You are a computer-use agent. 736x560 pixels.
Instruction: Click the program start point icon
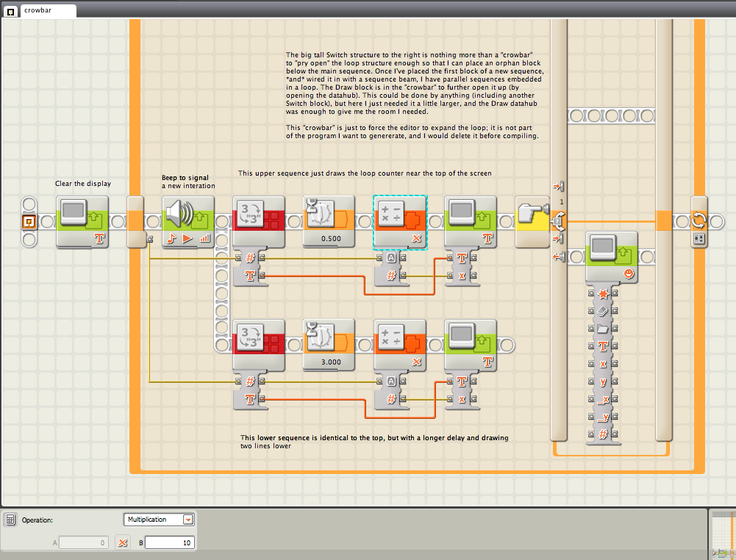(30, 221)
